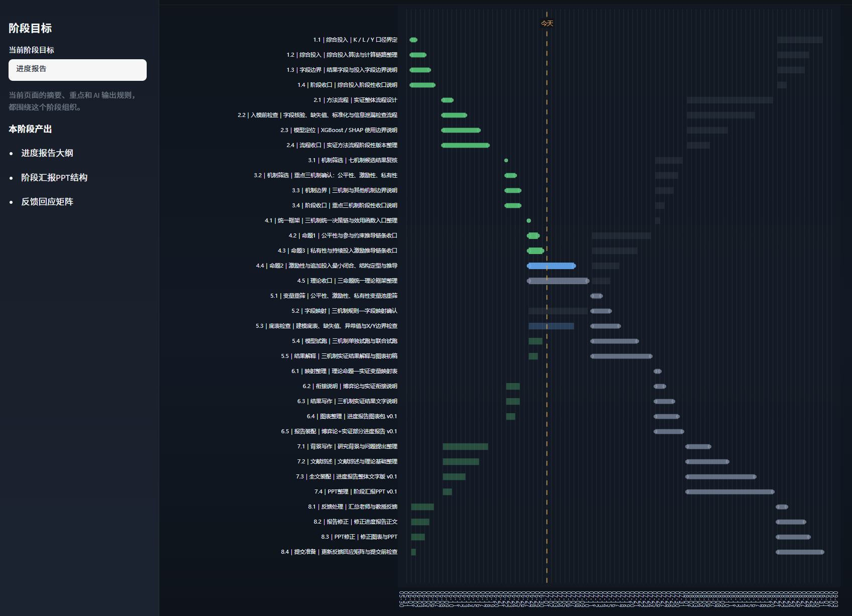Click the green bar for task 2.2
852x616 pixels.
click(x=454, y=115)
